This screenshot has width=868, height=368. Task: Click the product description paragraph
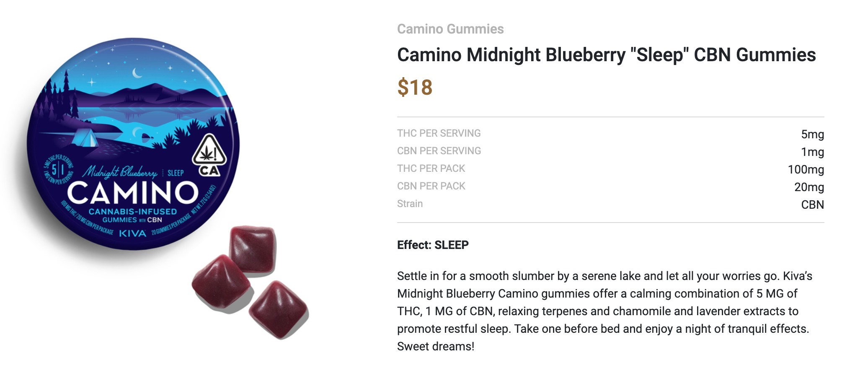(x=604, y=311)
